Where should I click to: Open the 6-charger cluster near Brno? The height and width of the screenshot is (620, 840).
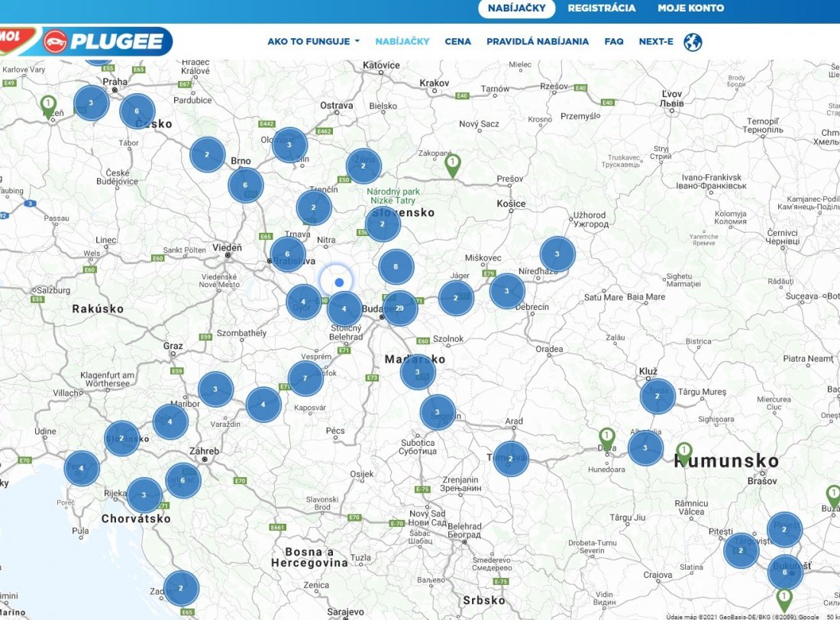coord(245,185)
